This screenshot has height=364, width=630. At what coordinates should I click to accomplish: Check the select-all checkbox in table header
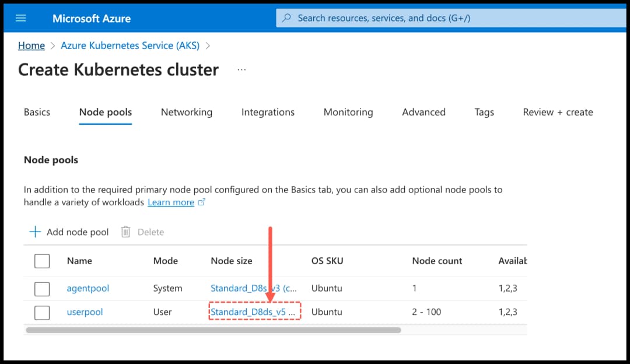coord(42,261)
